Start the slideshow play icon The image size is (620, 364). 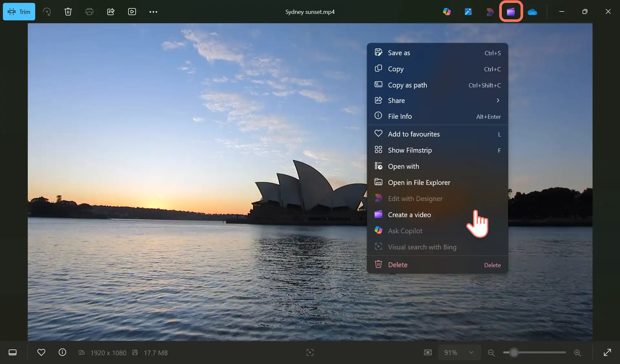click(x=132, y=12)
